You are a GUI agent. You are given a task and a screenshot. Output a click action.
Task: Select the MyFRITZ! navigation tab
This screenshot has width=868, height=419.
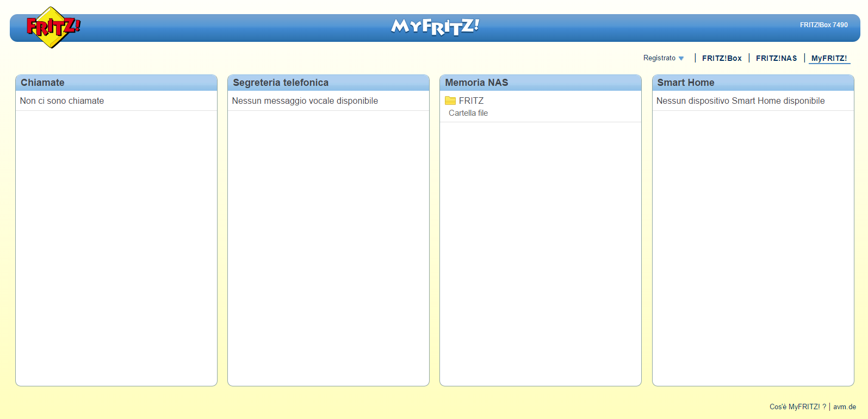[829, 58]
